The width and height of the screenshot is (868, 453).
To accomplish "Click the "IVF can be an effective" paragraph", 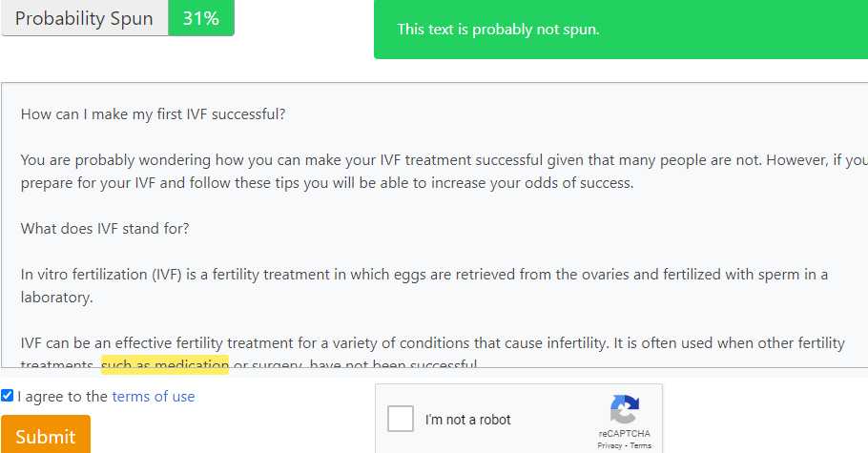I will click(286, 341).
